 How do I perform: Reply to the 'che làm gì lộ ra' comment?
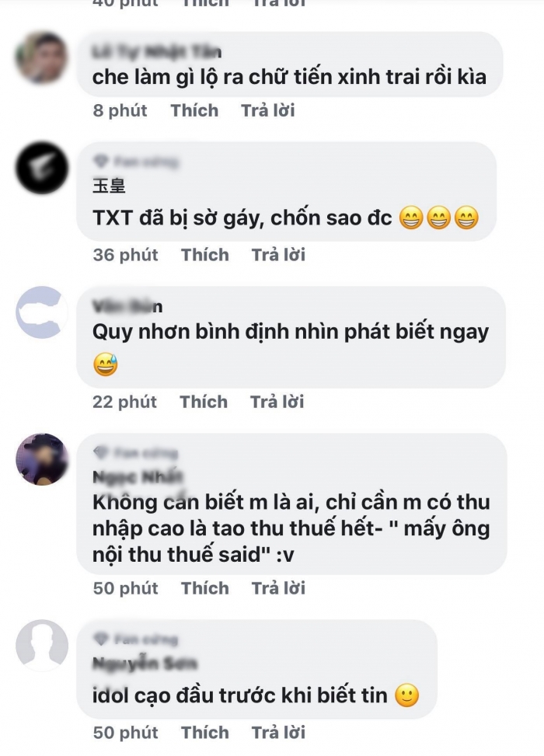(x=268, y=110)
